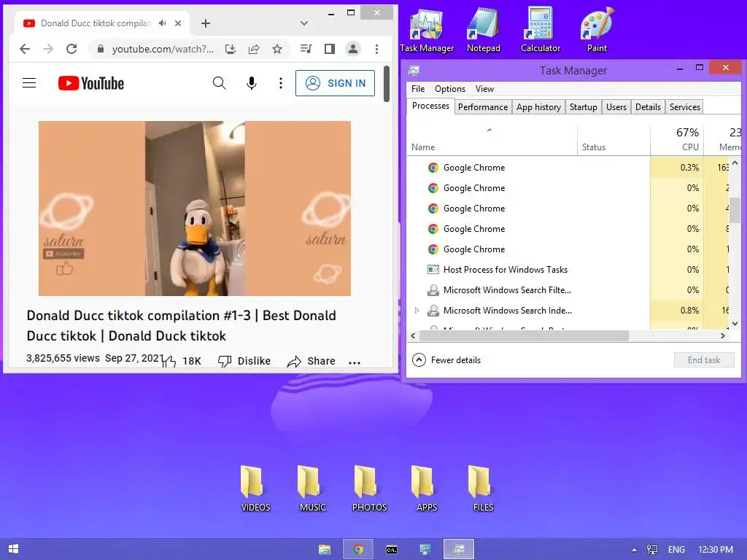This screenshot has height=560, width=747.
Task: Open Command Prompt from taskbar
Action: 392,550
